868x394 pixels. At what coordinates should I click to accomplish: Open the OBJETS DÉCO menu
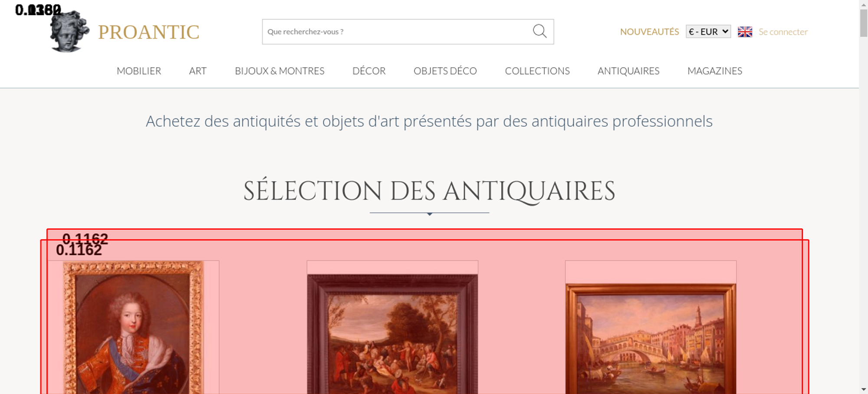(445, 71)
